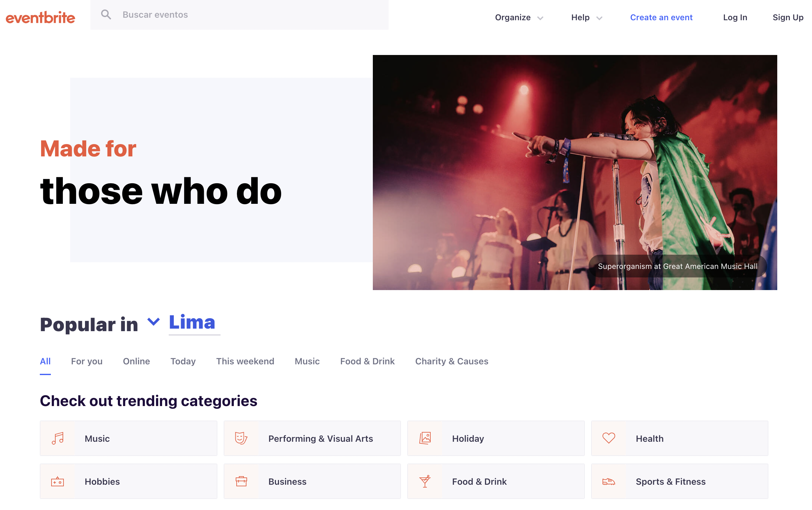Select the Today events filter
812x510 pixels.
point(182,361)
